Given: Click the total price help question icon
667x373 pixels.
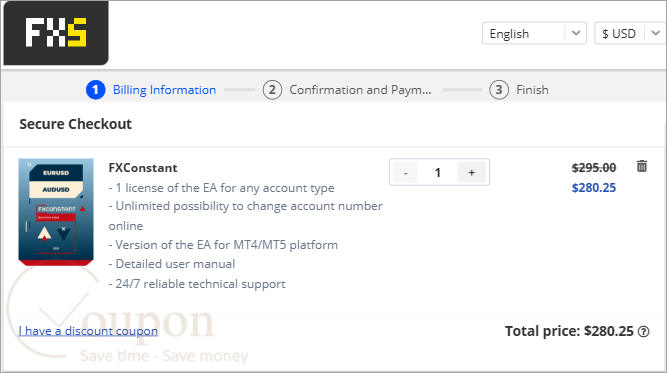Looking at the screenshot, I should (644, 331).
